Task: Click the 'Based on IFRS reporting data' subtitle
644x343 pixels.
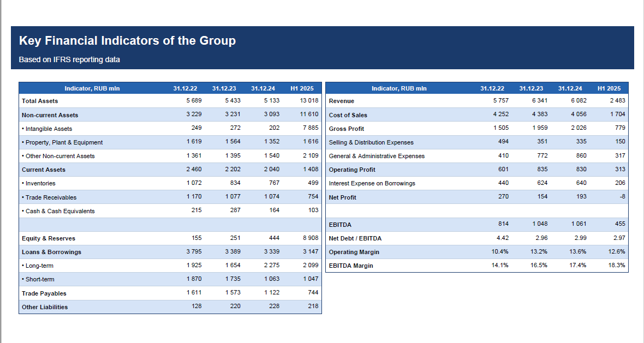Action: (x=69, y=59)
